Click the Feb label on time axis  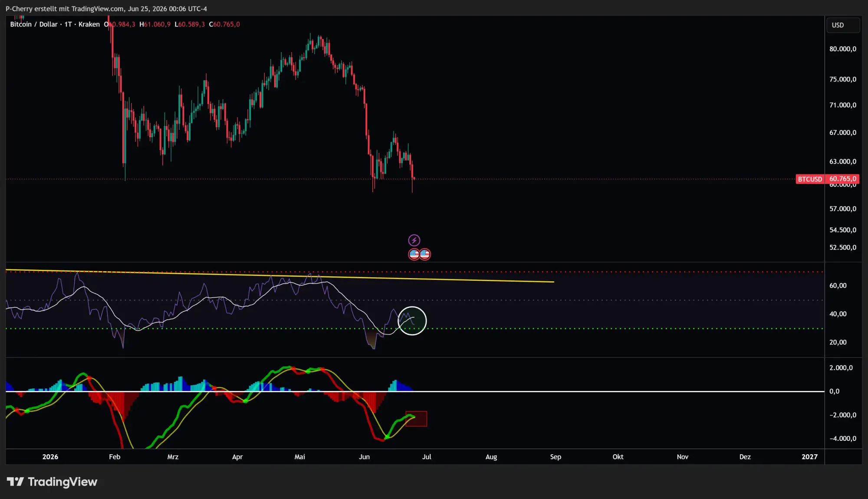115,457
